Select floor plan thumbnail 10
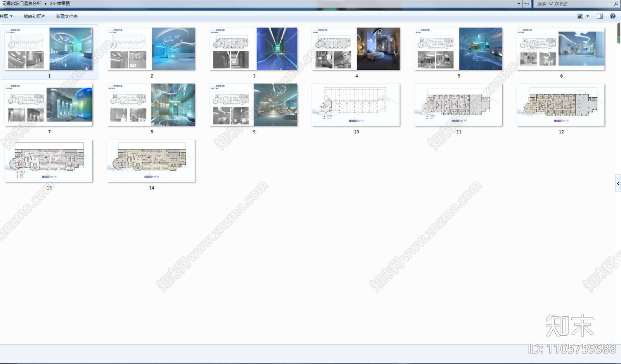Image resolution: width=621 pixels, height=364 pixels. tap(356, 105)
